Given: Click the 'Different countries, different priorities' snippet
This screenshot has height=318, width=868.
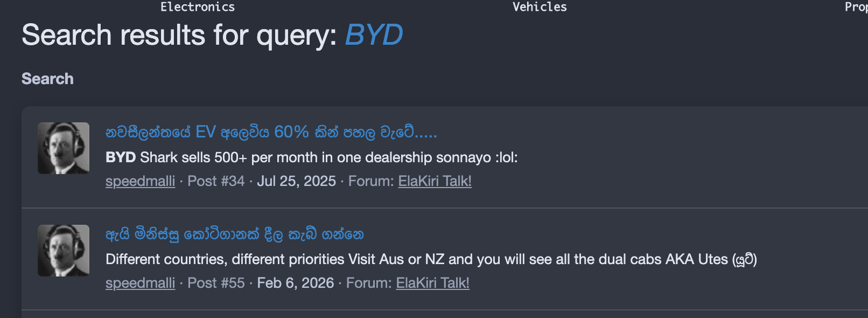Looking at the screenshot, I should pyautogui.click(x=431, y=259).
